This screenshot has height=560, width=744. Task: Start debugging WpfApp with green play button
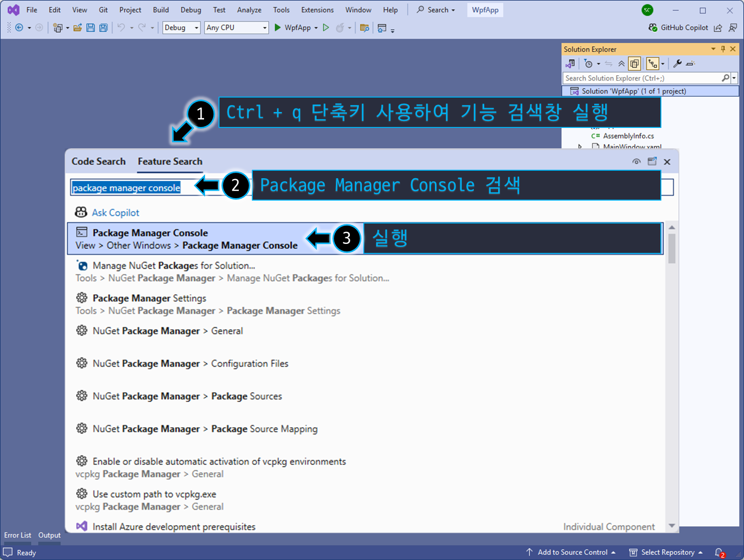(x=278, y=28)
